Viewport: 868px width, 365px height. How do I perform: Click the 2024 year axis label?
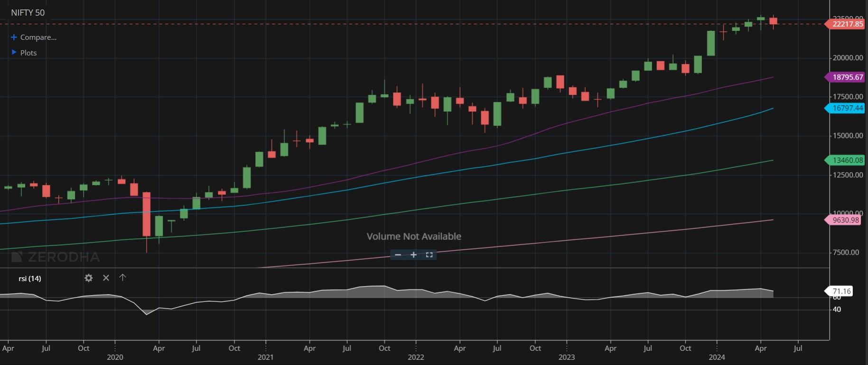717,357
